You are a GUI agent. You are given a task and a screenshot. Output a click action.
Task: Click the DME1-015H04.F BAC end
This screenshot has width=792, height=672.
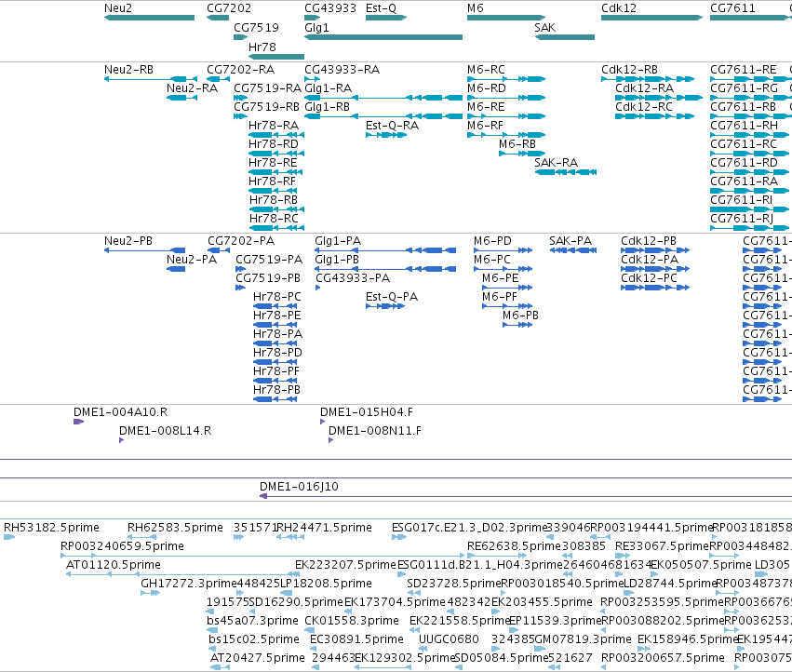322,422
